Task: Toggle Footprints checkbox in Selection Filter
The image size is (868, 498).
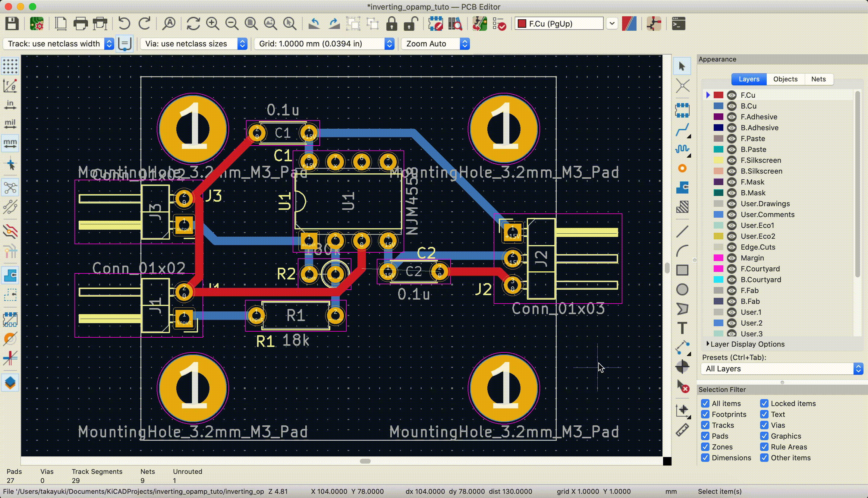Action: coord(705,414)
